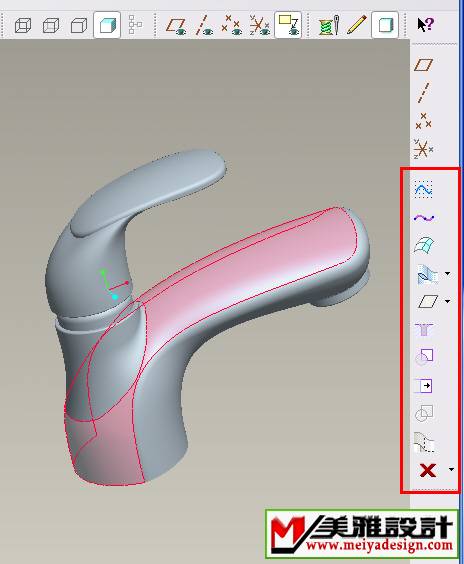
Task: Click the What's This help cursor
Action: pos(426,25)
